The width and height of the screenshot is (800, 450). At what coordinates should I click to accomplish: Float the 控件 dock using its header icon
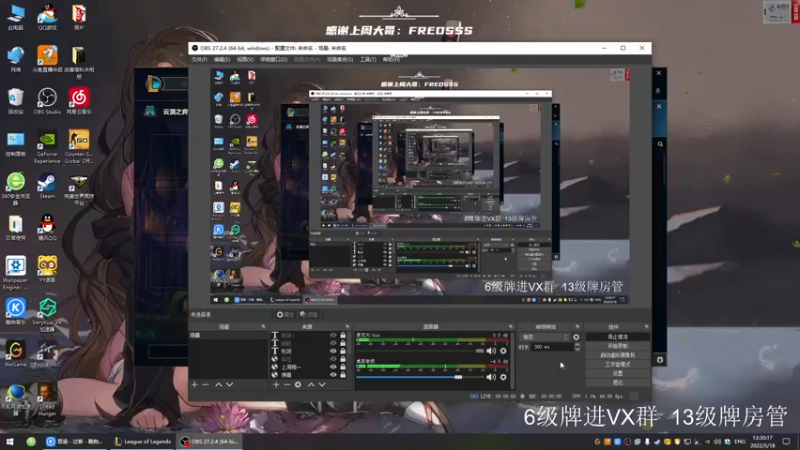(x=646, y=327)
